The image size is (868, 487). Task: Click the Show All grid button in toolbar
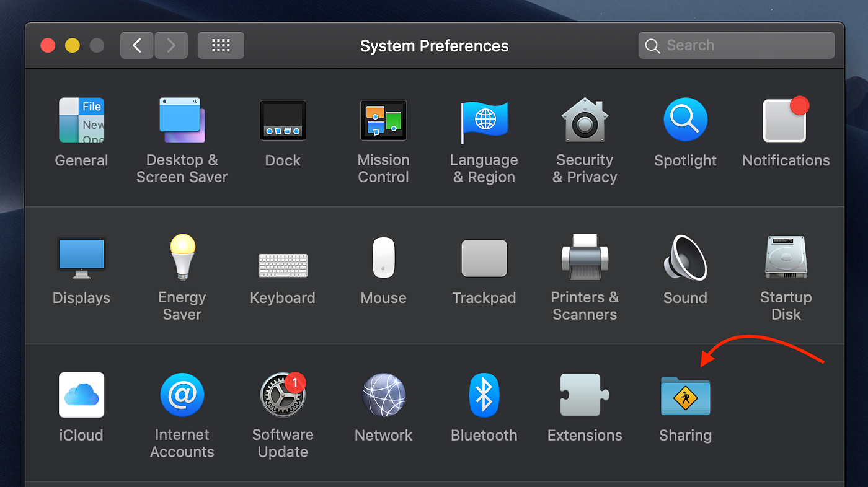[221, 45]
